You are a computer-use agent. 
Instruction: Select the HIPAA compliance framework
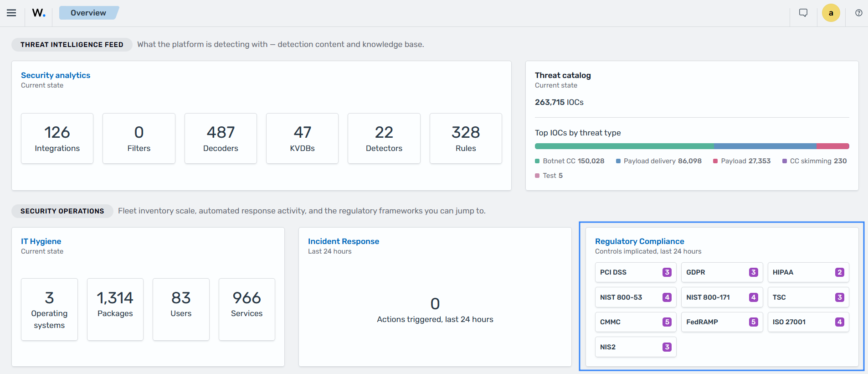(x=808, y=272)
